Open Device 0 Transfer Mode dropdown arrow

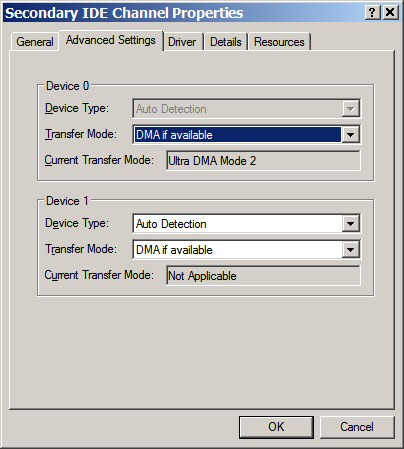click(350, 135)
